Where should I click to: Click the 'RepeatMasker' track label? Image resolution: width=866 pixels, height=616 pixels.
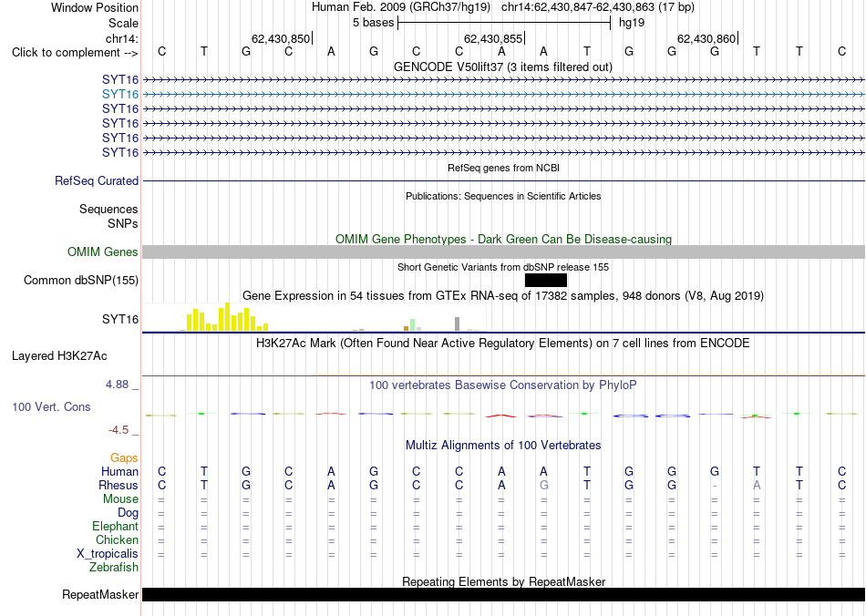point(100,595)
